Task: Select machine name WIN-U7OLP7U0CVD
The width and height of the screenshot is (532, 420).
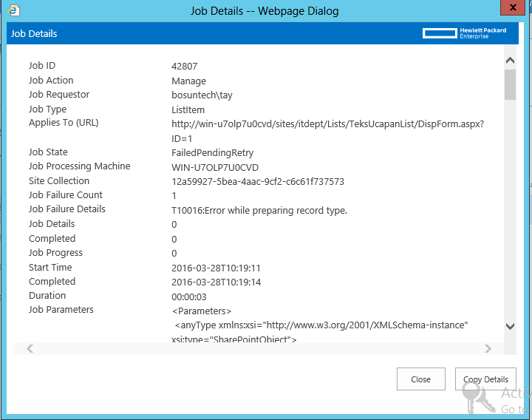Action: coord(215,168)
